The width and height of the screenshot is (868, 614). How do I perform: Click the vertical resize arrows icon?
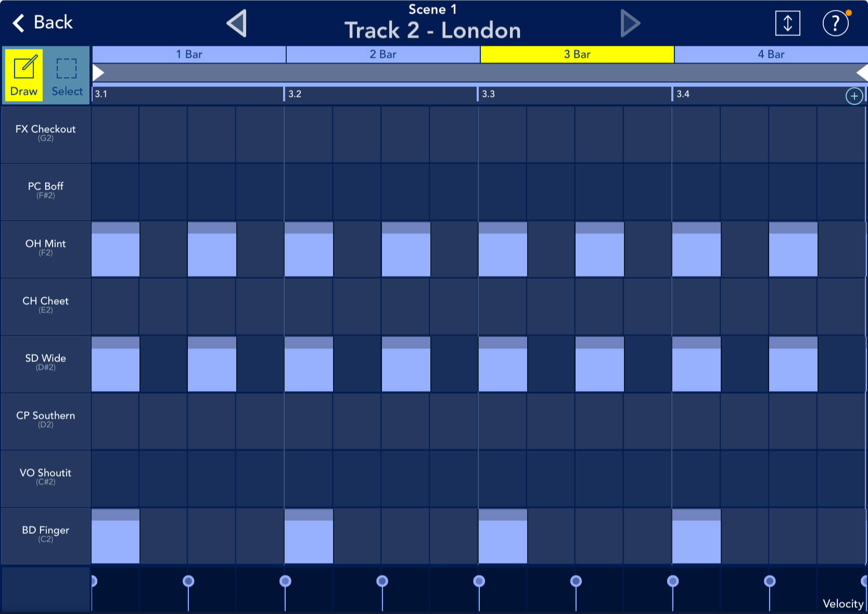click(787, 23)
